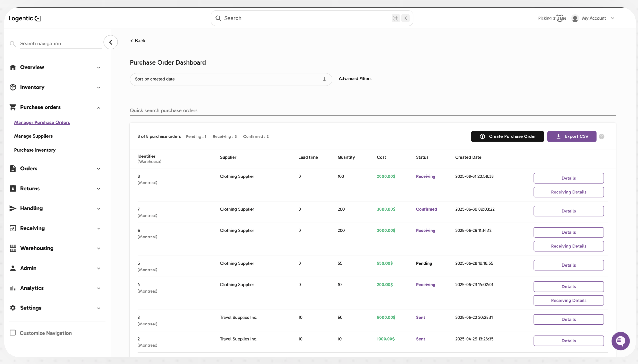Enable the Customize Navigation checkbox
Screen dimensions: 638x364
pos(13,333)
